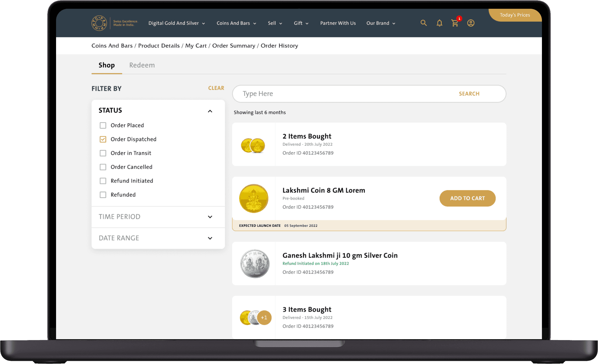
Task: Open the shopping cart icon
Action: [455, 23]
